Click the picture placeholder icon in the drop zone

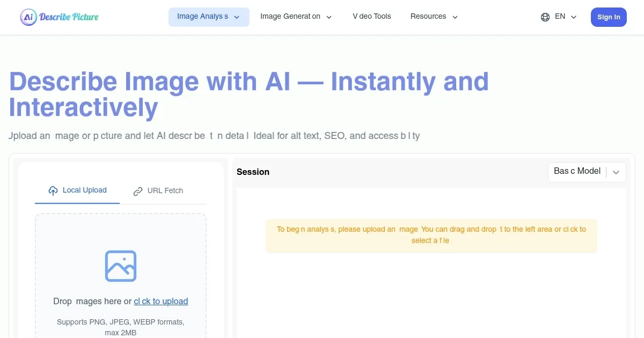pos(121,266)
